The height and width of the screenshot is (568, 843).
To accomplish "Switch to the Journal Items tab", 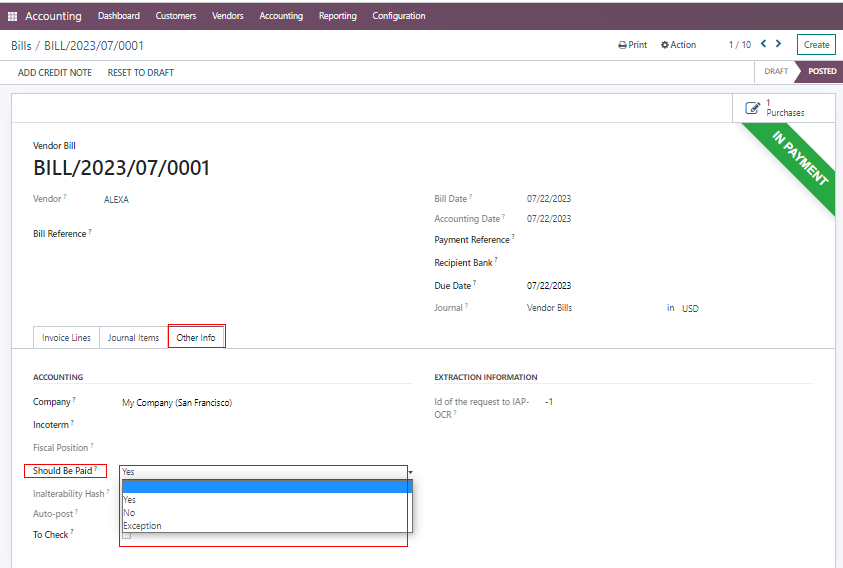I will pos(133,338).
